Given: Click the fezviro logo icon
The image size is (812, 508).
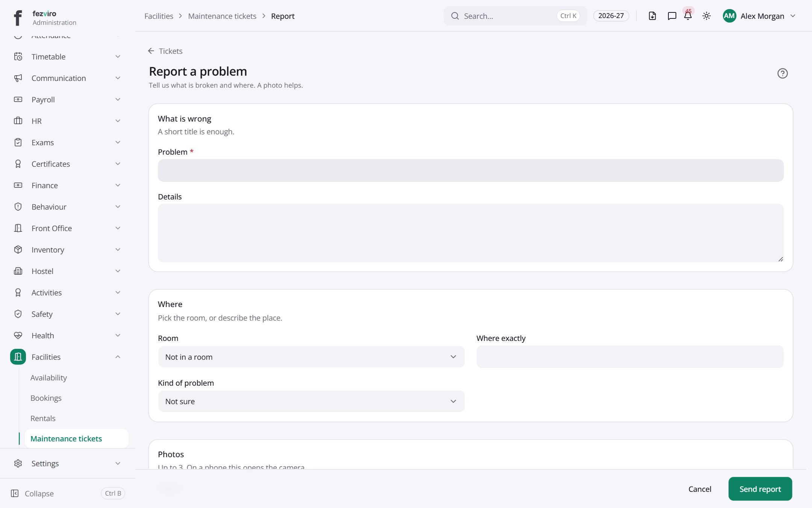Looking at the screenshot, I should 18,17.
